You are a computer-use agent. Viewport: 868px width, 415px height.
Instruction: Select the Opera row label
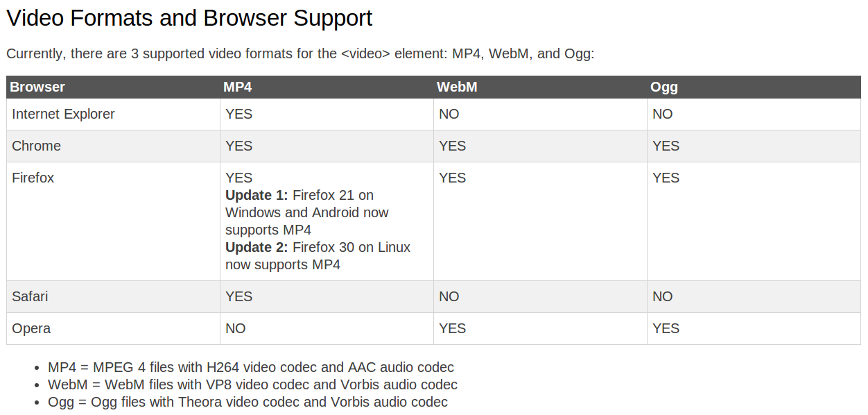point(31,328)
